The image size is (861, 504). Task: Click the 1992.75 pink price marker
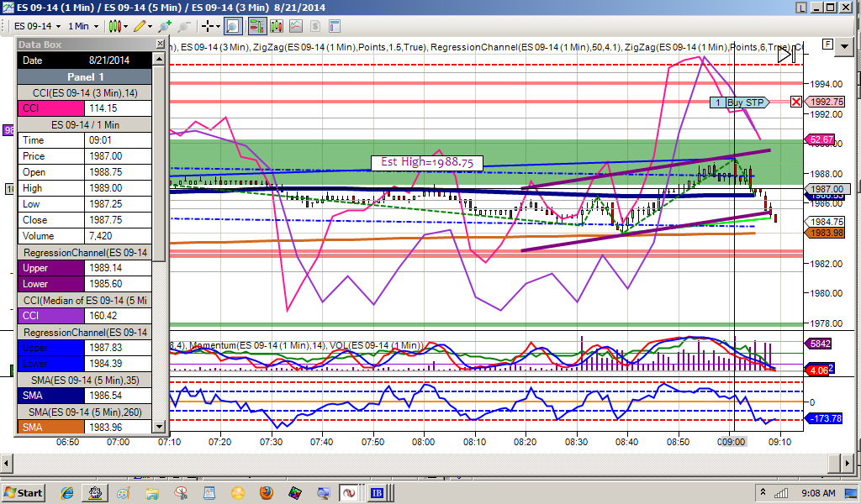pos(826,102)
